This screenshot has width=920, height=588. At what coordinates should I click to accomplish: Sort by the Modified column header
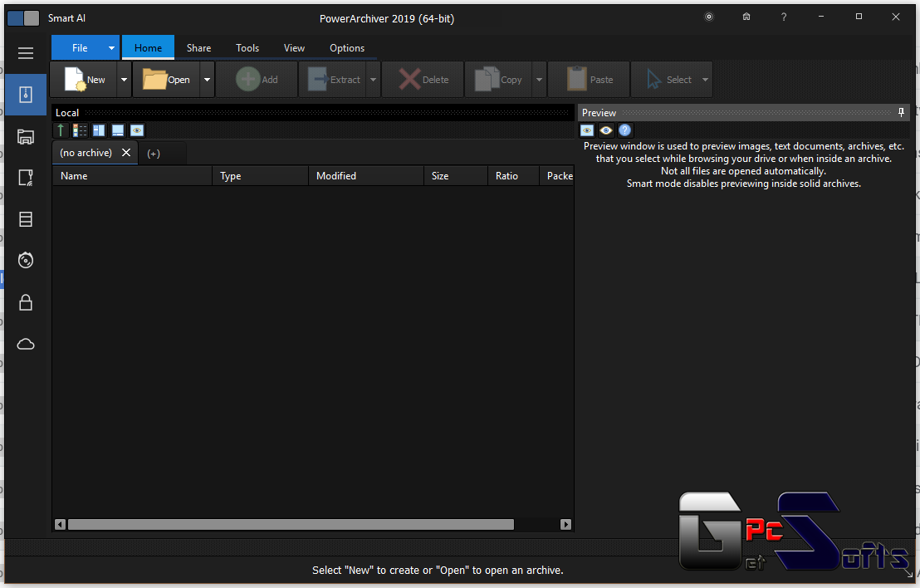point(366,175)
